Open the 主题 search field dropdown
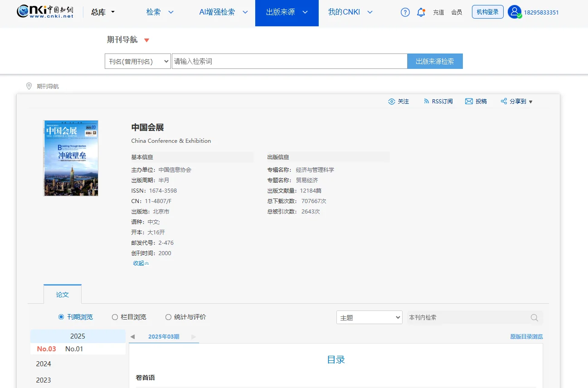 [369, 317]
